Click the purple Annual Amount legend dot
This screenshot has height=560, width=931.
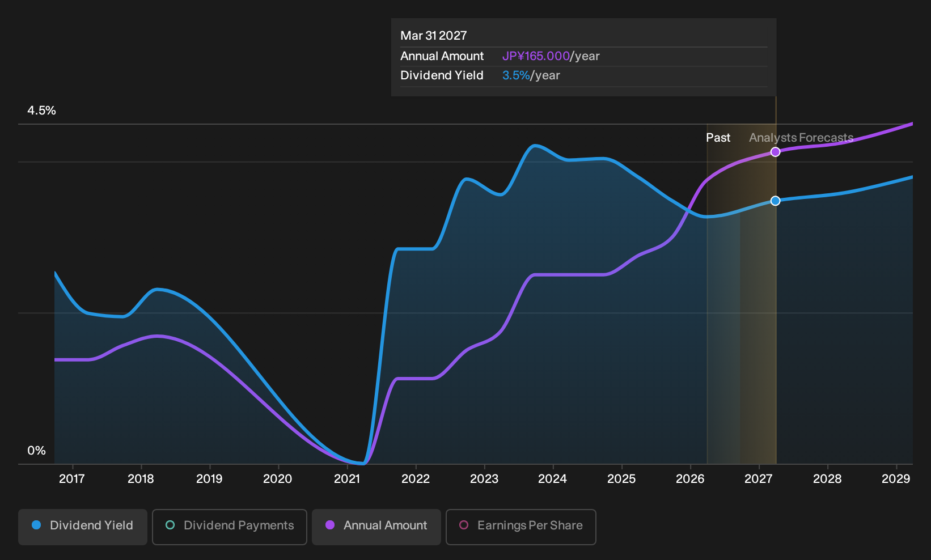point(330,525)
